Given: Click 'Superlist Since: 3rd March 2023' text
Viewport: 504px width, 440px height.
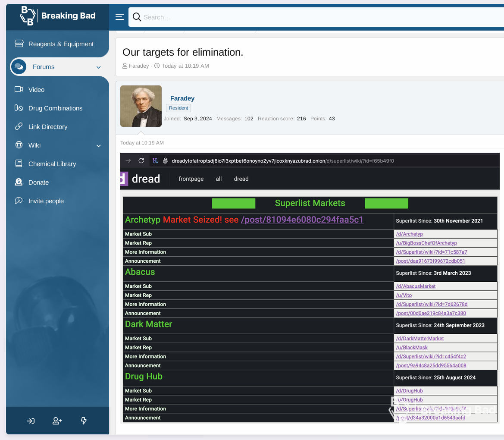Looking at the screenshot, I should tap(433, 273).
